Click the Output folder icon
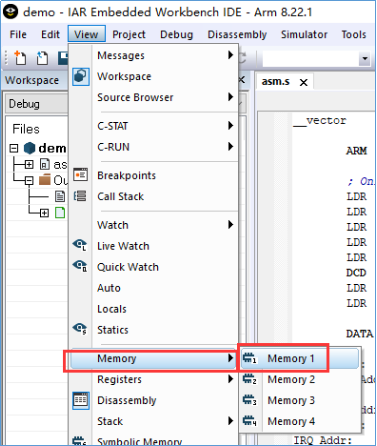Image resolution: width=377 pixels, height=446 pixels. click(x=45, y=180)
